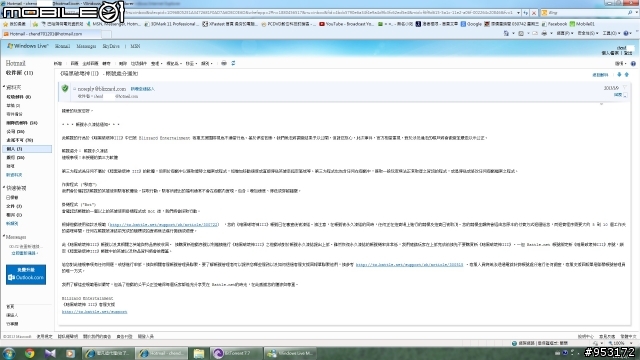Open the Hotmail link in Windows Live header
640x360 pixels.
click(62, 46)
